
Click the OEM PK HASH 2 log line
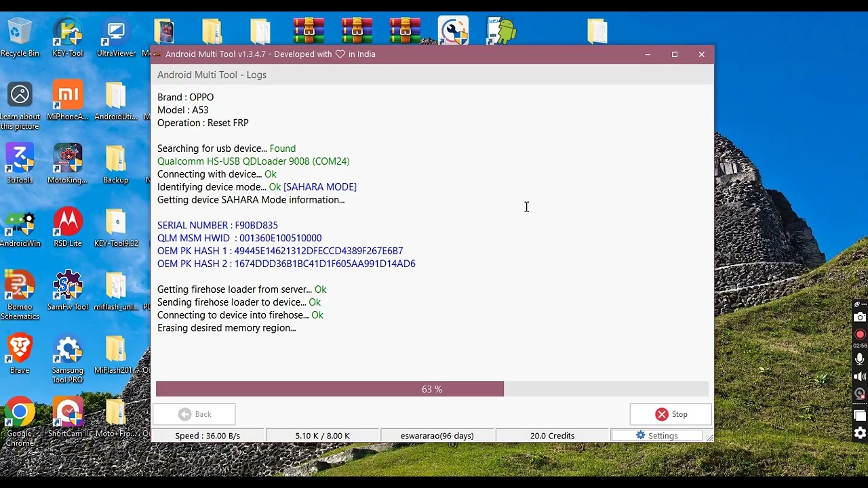(x=286, y=264)
